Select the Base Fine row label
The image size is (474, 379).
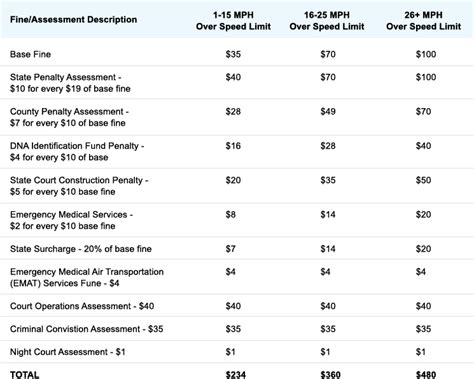[30, 54]
